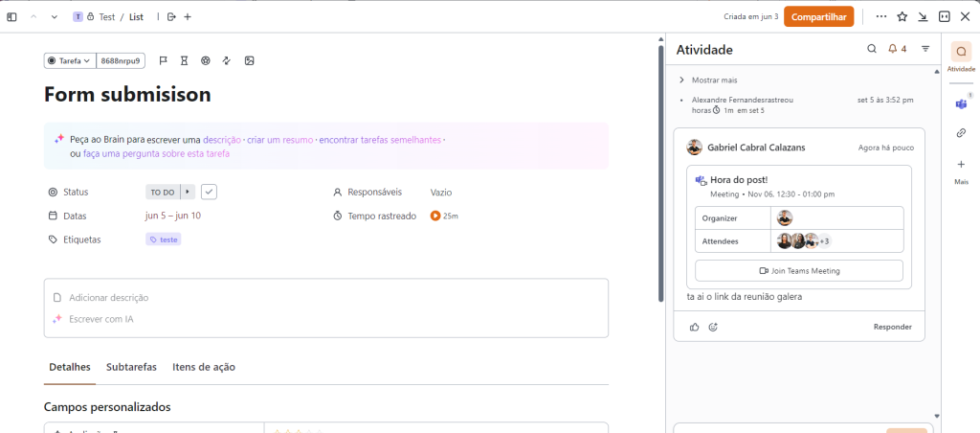Start the time tracker play button
980x433 pixels.
435,216
